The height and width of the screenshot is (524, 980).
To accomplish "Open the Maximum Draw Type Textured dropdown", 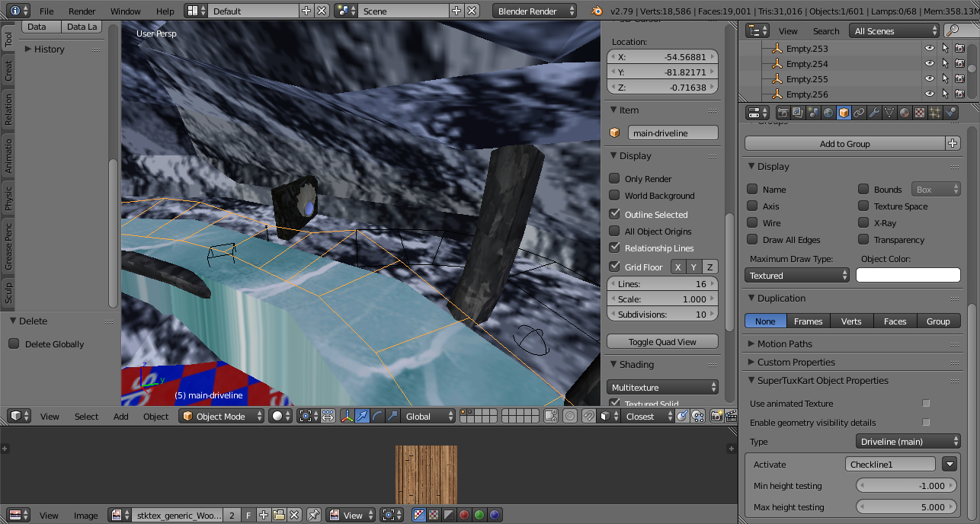I will (796, 276).
